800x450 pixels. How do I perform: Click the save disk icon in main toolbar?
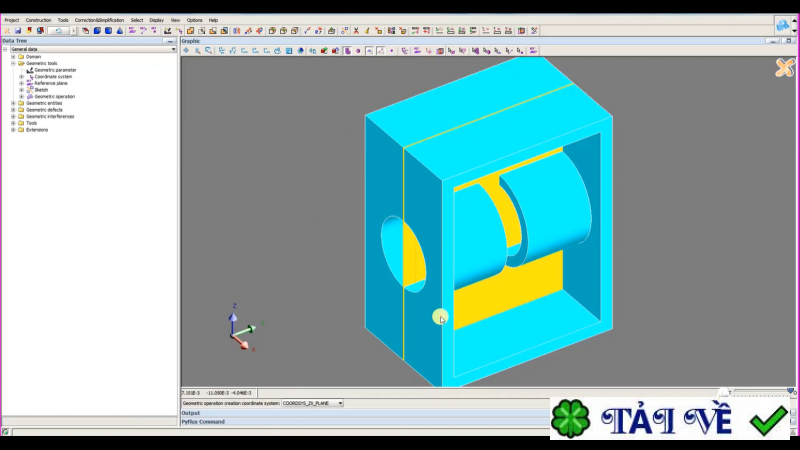coord(18,31)
